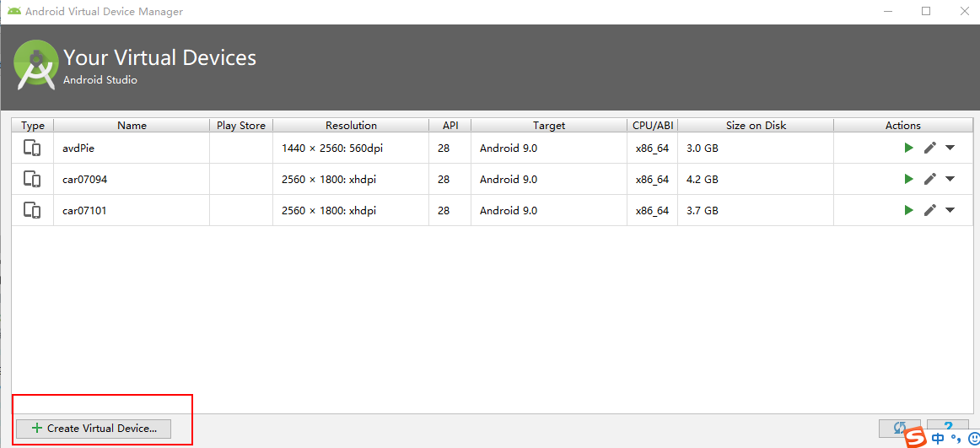The width and height of the screenshot is (980, 448).
Task: Sort by CPU/ABI column header
Action: point(653,125)
